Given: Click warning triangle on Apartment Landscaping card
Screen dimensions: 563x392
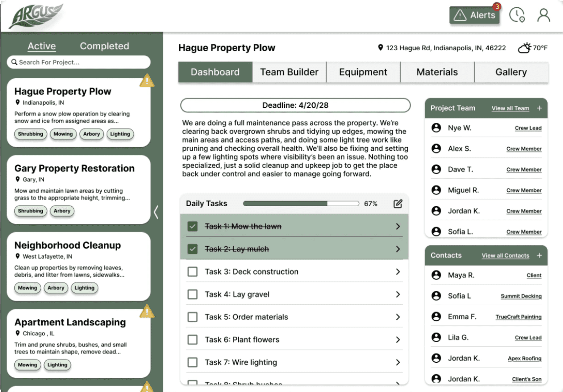Looking at the screenshot, I should [147, 311].
